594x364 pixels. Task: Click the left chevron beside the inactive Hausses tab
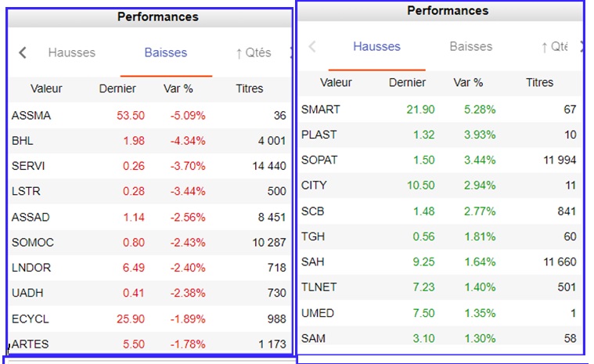(x=23, y=53)
